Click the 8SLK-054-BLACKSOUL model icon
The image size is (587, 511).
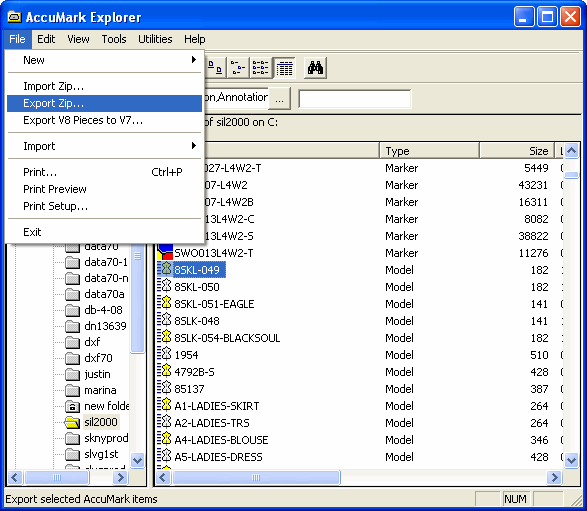click(x=164, y=338)
